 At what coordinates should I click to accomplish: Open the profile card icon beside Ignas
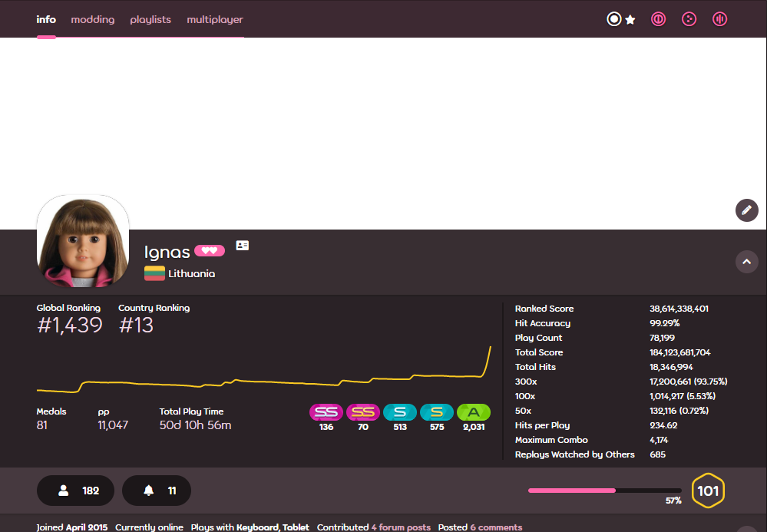tap(243, 246)
